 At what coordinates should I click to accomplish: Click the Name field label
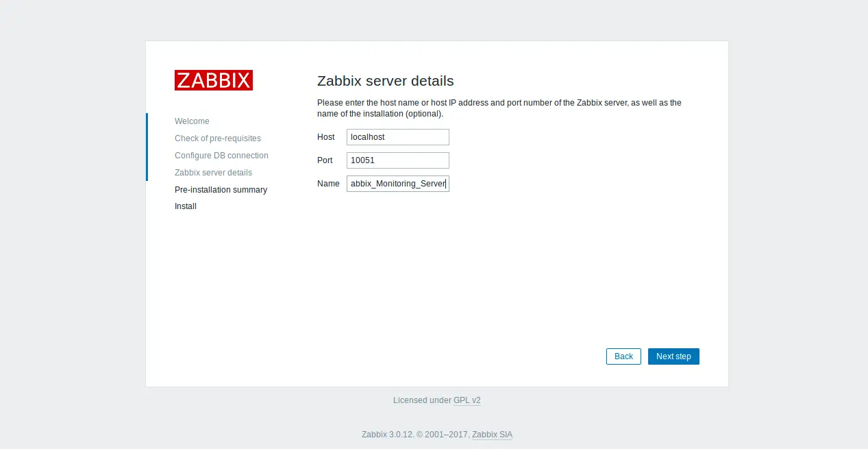328,184
